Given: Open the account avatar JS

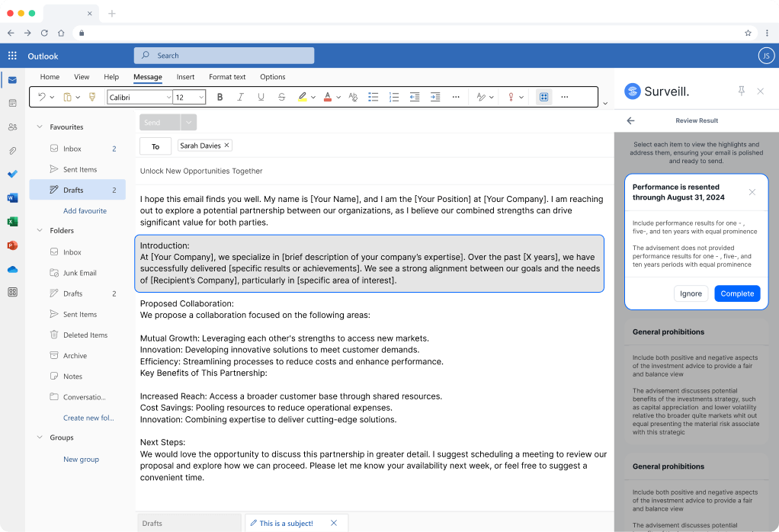Looking at the screenshot, I should [766, 56].
